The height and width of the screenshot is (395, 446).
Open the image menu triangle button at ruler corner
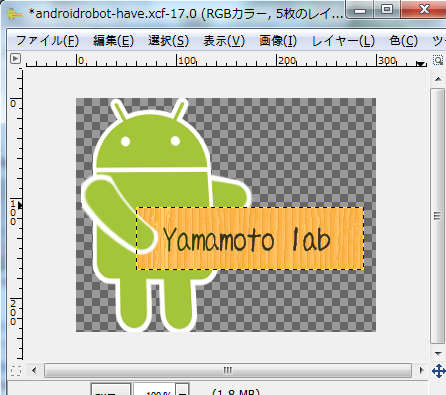(15, 59)
